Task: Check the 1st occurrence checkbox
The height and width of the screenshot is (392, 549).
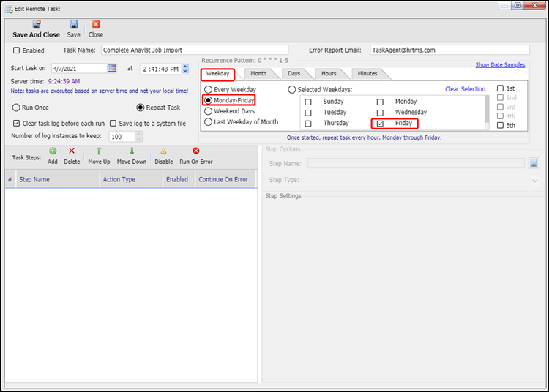Action: pos(501,88)
